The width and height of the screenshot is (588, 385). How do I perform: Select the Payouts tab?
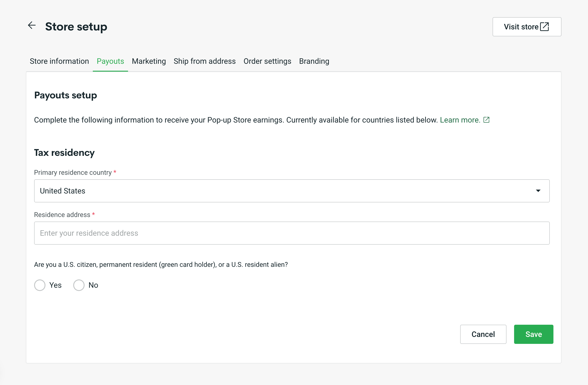click(110, 61)
